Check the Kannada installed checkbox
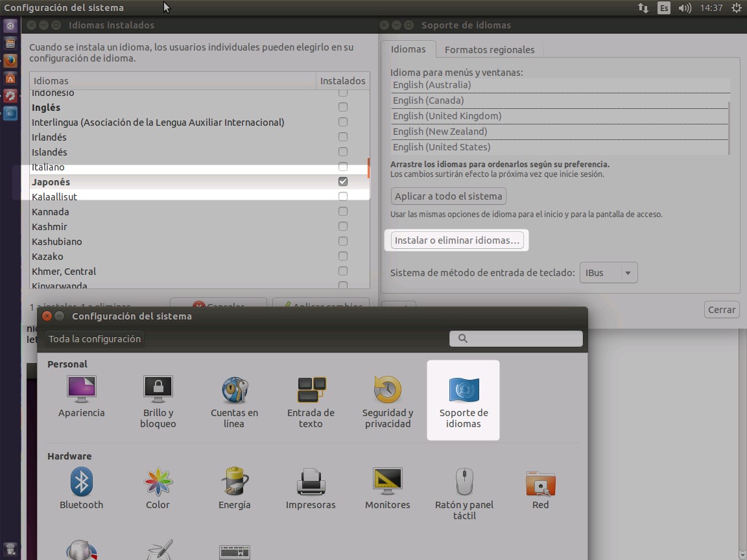 [x=343, y=211]
